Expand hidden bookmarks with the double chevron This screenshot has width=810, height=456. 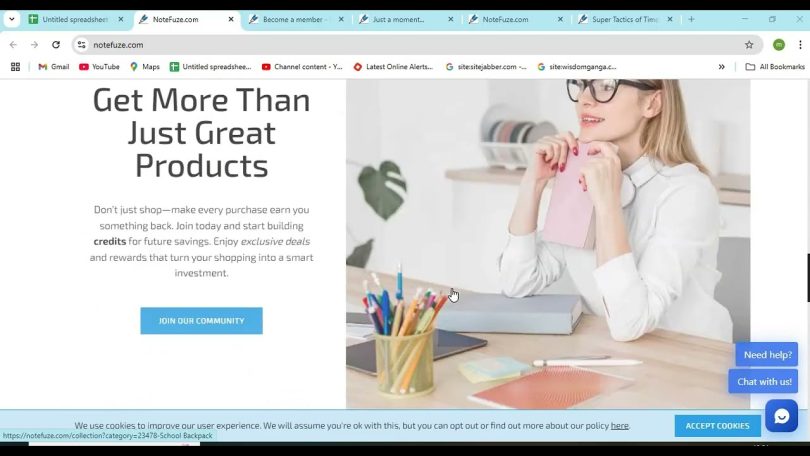722,67
